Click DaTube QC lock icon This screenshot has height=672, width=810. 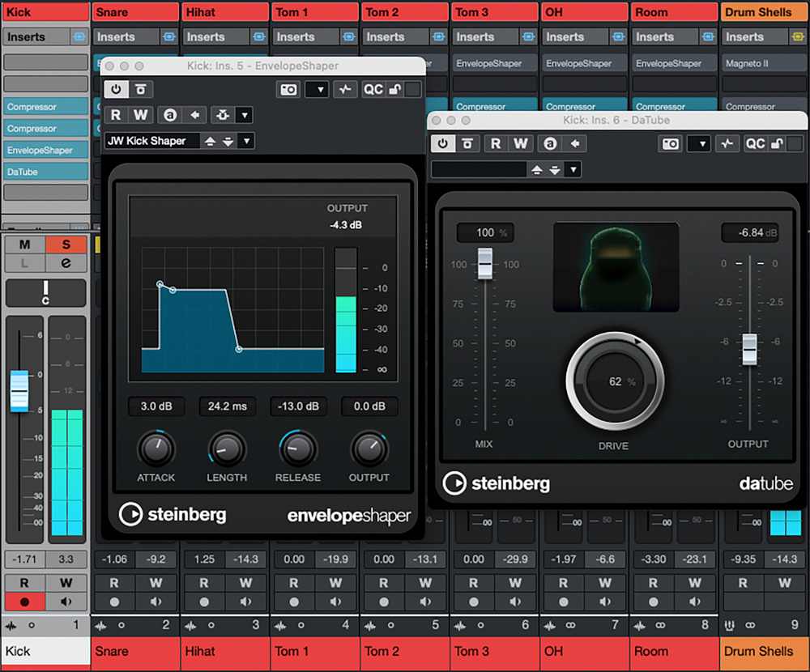pos(777,143)
